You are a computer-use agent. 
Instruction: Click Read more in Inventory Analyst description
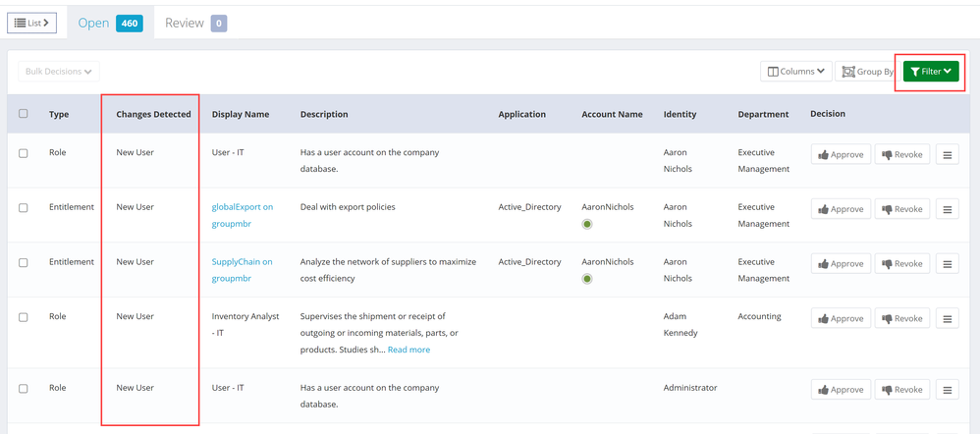pyautogui.click(x=408, y=350)
